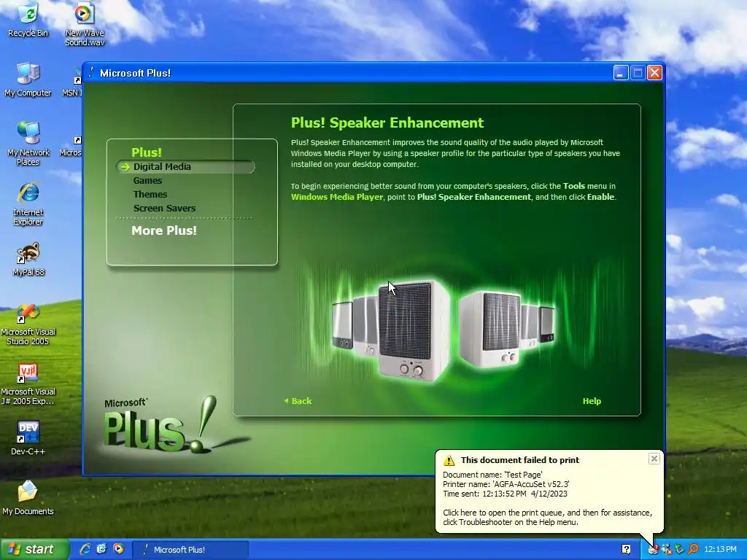Screen dimensions: 747x560
Task: Click the taskbar clock showing 12:13 PM
Action: [720, 550]
